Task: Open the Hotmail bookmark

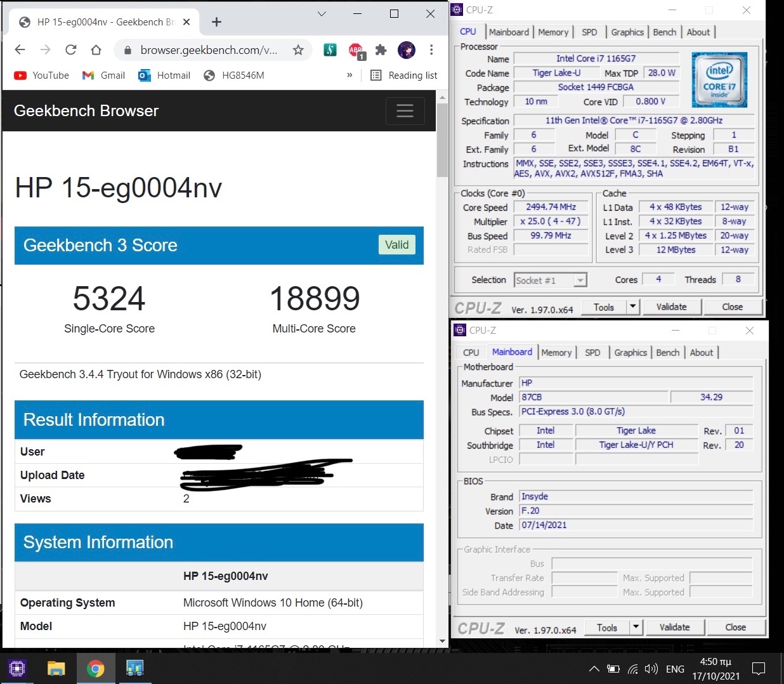Action: pyautogui.click(x=164, y=75)
